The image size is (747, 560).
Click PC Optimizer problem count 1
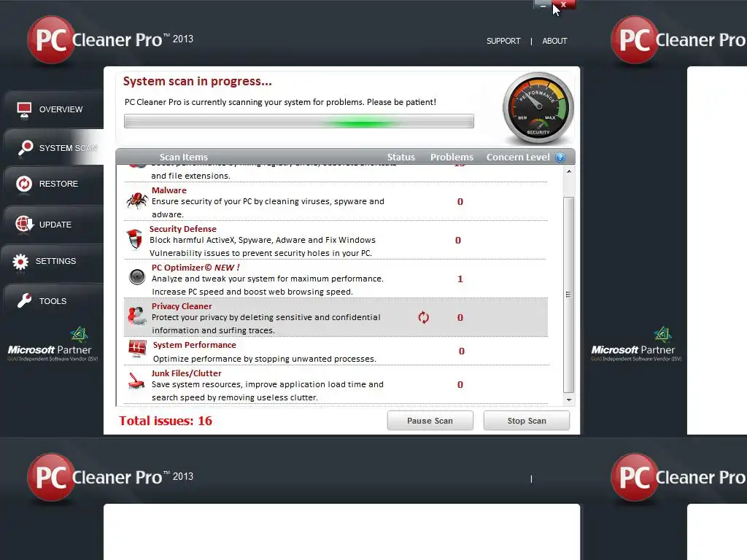click(x=460, y=279)
